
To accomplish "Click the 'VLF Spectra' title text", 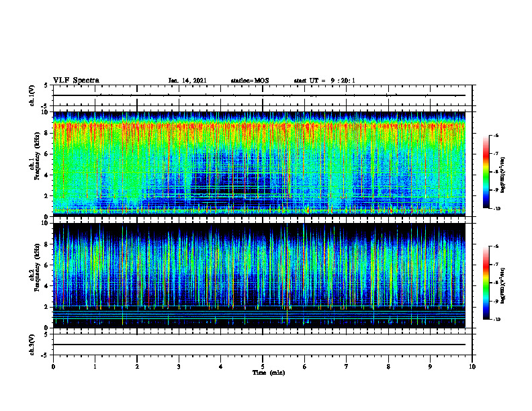I will 76,81.
